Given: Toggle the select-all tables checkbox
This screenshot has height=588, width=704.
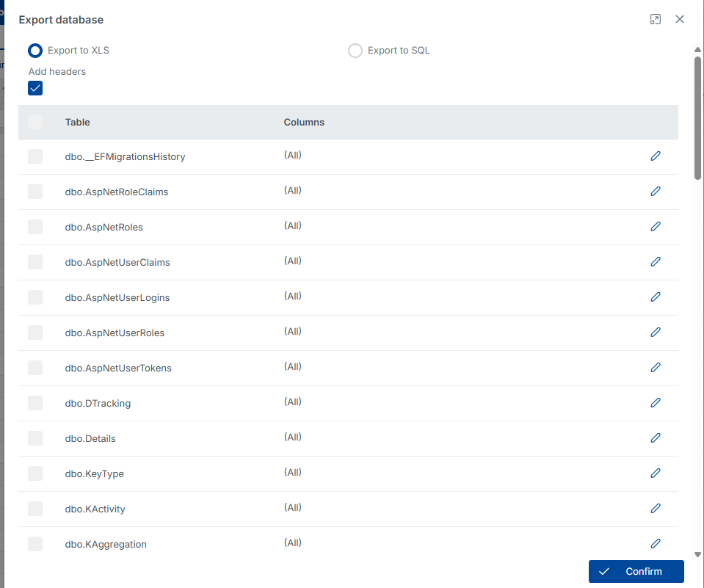Looking at the screenshot, I should coord(35,122).
